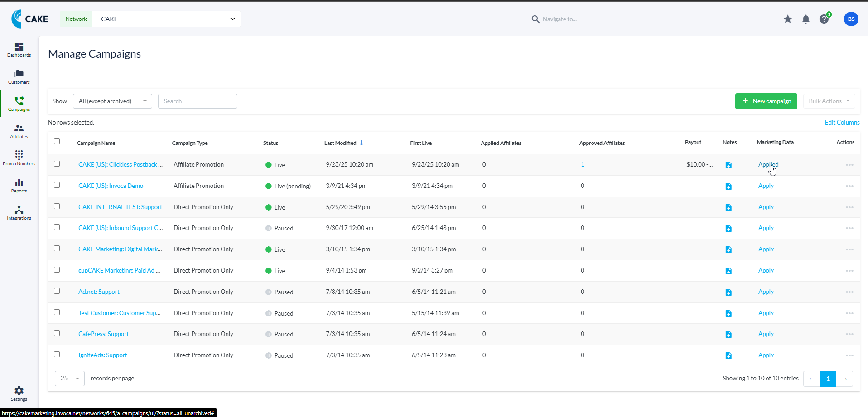Select Campaigns in the sidebar
Image resolution: width=868 pixels, height=417 pixels.
[19, 104]
